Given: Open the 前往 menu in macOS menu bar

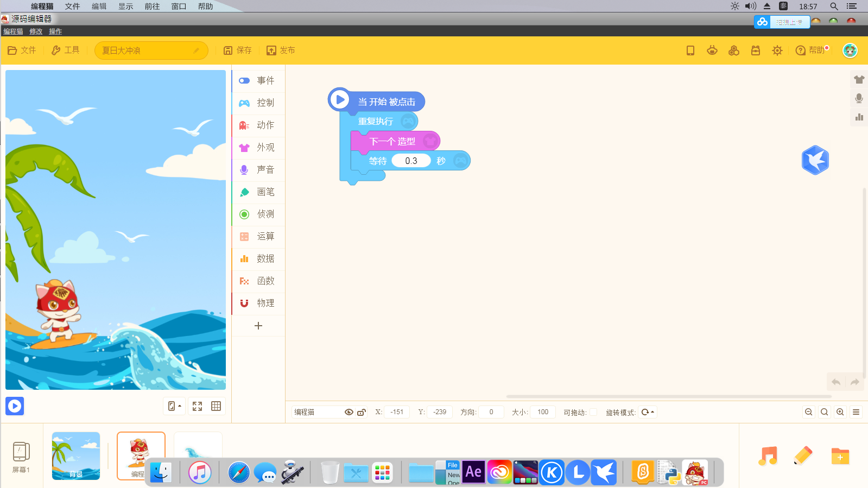Looking at the screenshot, I should (152, 7).
